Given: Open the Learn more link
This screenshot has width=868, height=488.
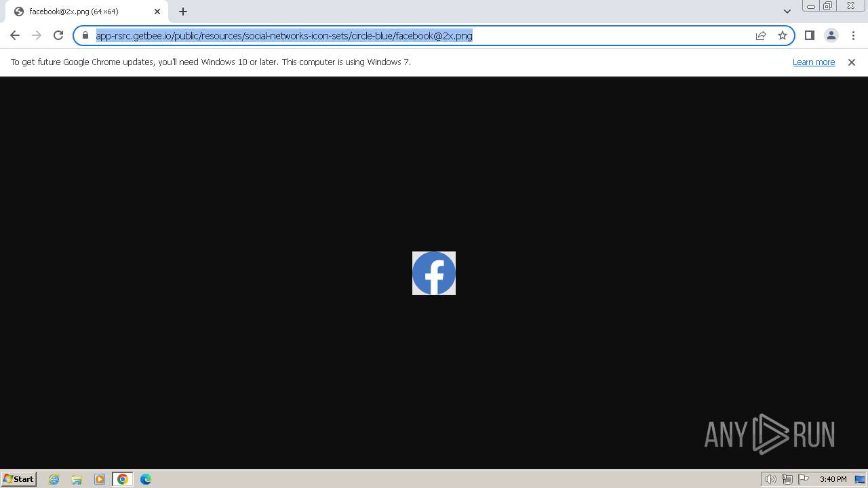Looking at the screenshot, I should tap(814, 62).
